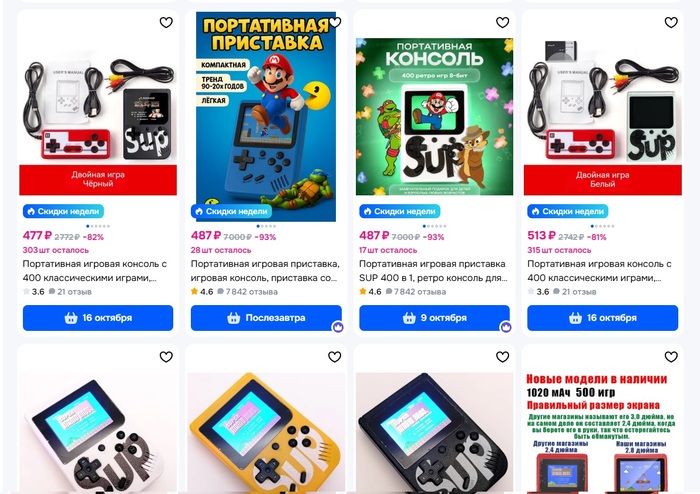Add 477 ₽ console to cart, 16 октября

tap(98, 318)
